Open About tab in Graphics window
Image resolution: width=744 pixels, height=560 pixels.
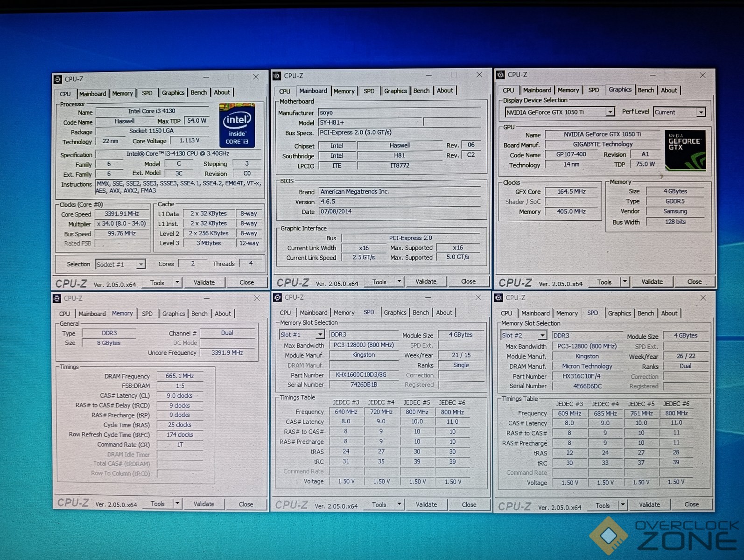668,90
